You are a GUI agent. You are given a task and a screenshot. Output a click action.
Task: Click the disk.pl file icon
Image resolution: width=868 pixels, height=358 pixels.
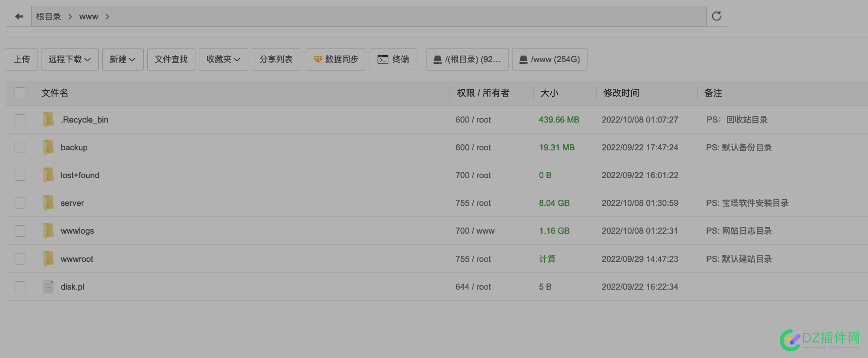49,287
